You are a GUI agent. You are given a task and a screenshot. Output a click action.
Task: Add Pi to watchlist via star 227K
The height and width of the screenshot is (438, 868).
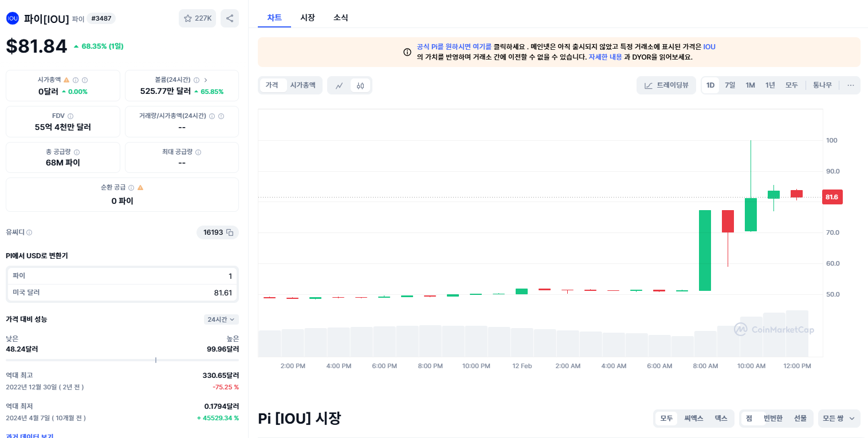point(197,18)
